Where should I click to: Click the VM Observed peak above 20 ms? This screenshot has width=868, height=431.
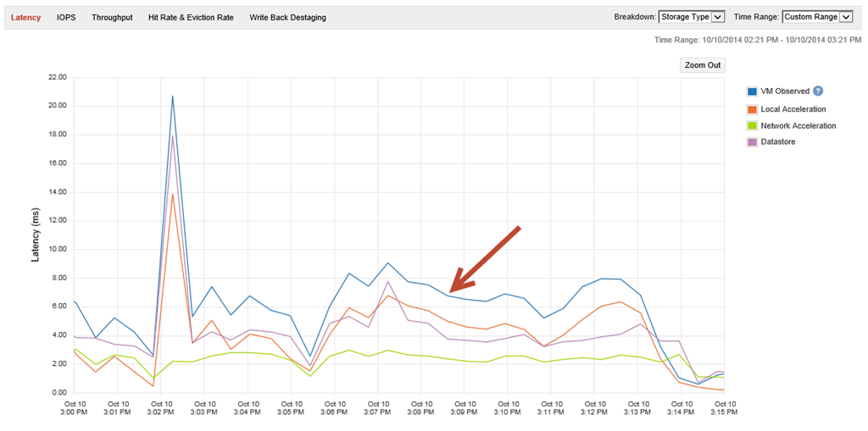point(173,96)
